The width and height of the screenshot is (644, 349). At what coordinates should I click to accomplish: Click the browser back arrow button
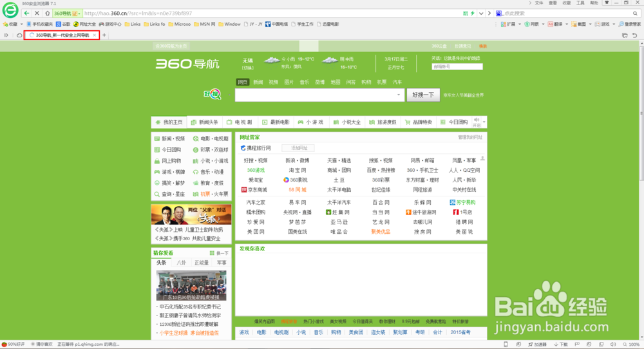point(26,13)
